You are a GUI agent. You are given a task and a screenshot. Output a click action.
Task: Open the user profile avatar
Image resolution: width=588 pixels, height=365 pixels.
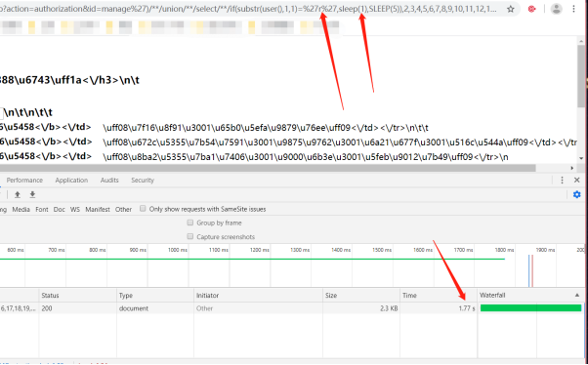point(556,9)
